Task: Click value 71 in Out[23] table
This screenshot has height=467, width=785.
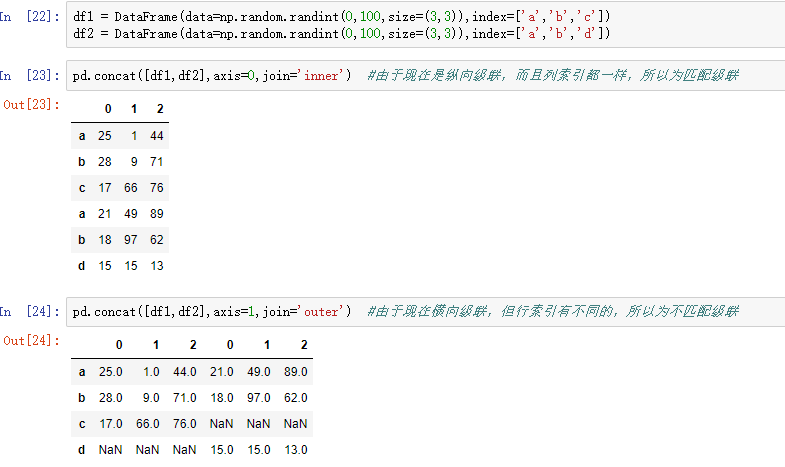Action: point(157,162)
